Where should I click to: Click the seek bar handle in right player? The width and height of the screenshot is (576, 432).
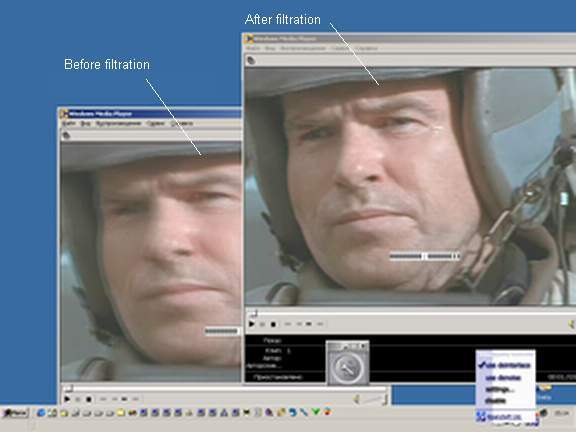pos(253,314)
